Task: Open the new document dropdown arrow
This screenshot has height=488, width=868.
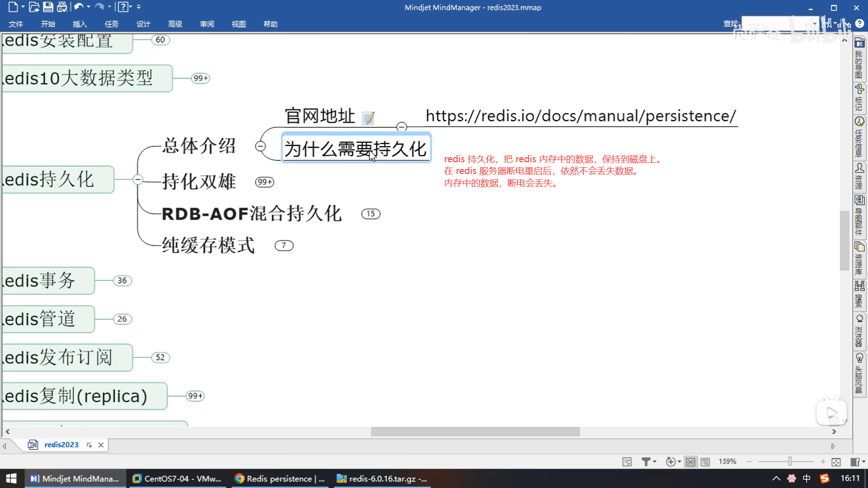Action: [x=23, y=7]
